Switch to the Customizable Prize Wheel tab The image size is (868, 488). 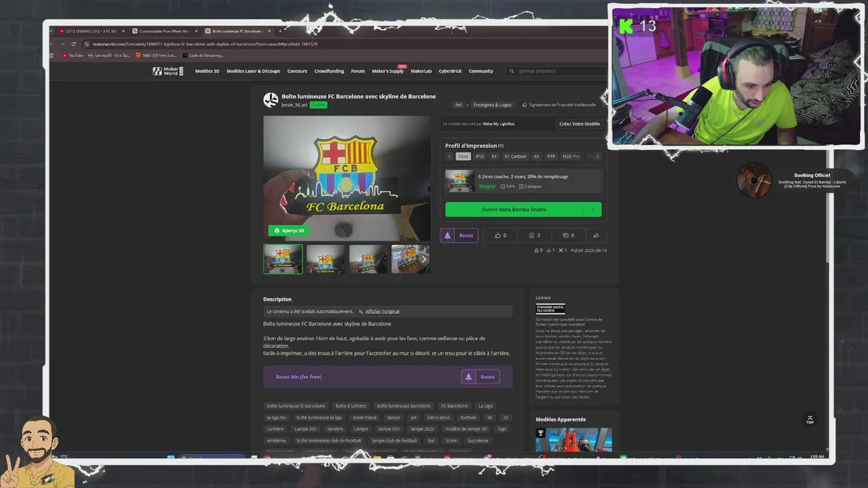(x=164, y=31)
